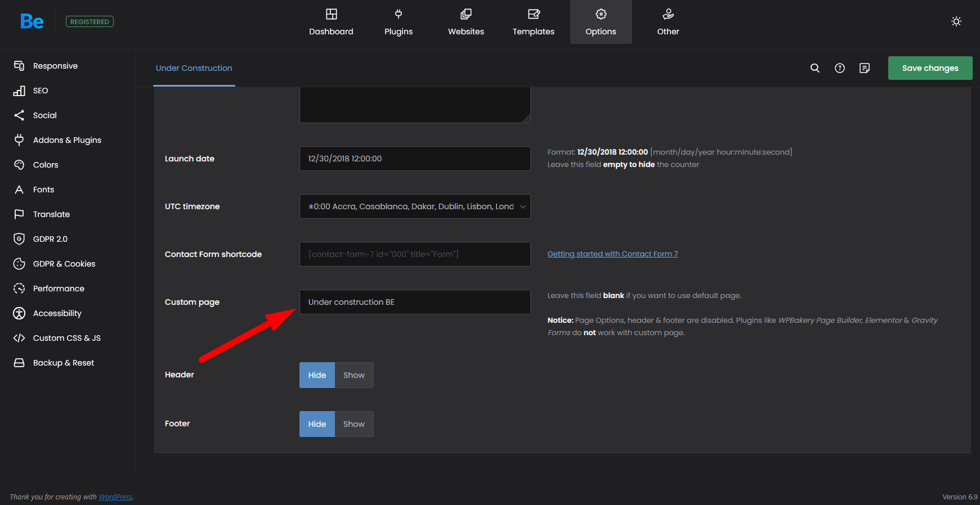
Task: Open Templates in the top menu
Action: [533, 22]
